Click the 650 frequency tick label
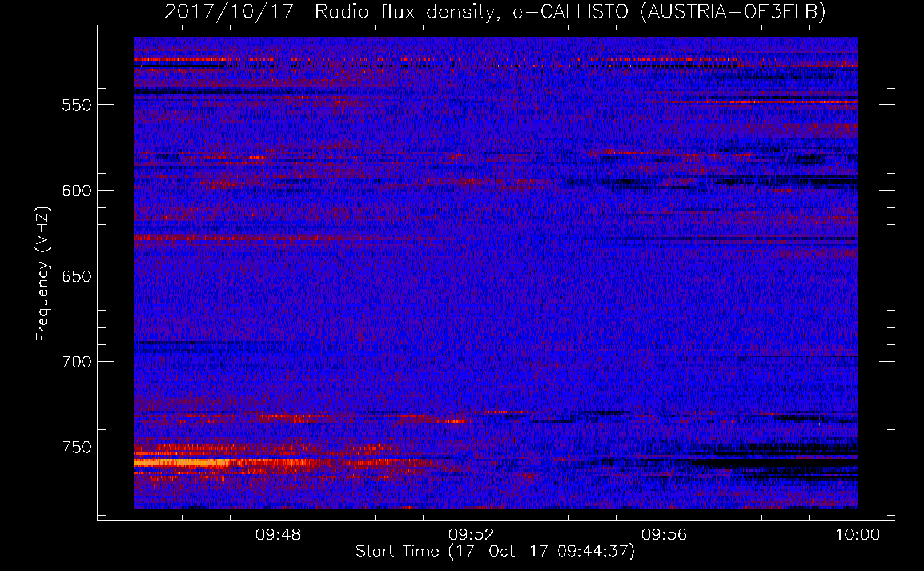This screenshot has width=924, height=571. (77, 276)
